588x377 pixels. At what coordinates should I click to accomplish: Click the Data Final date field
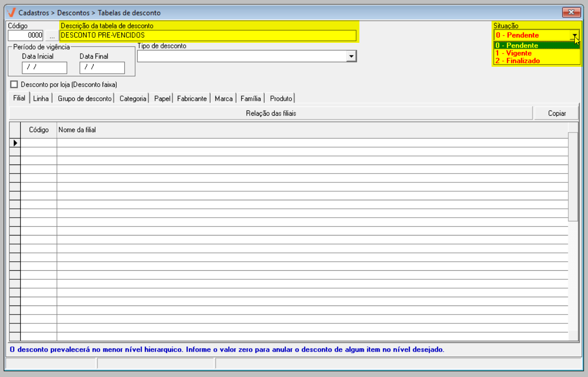(x=102, y=68)
